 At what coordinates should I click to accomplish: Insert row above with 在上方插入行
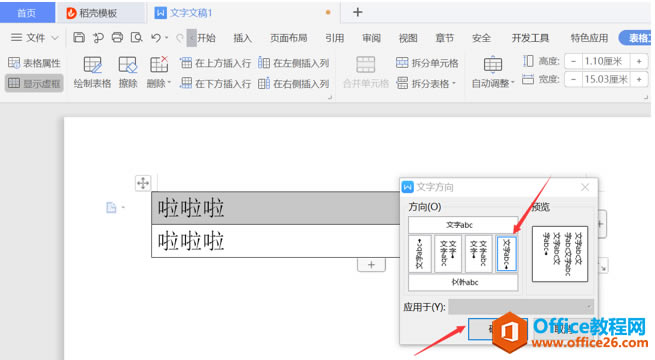tap(216, 63)
